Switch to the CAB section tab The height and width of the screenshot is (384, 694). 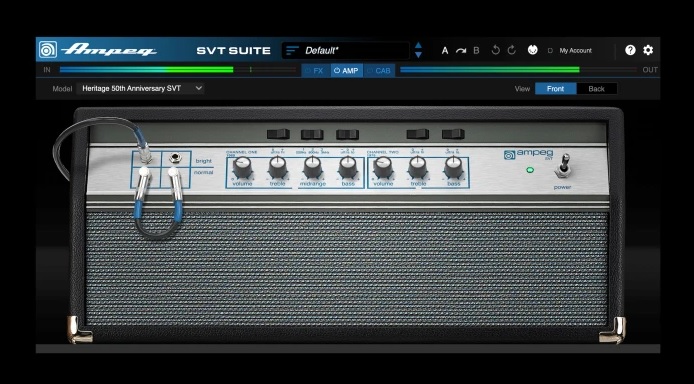click(379, 70)
